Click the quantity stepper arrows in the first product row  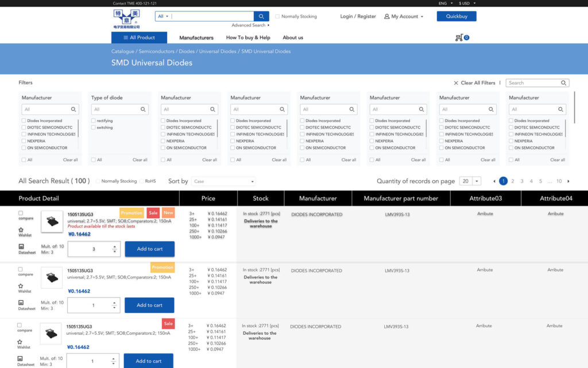[x=114, y=249]
